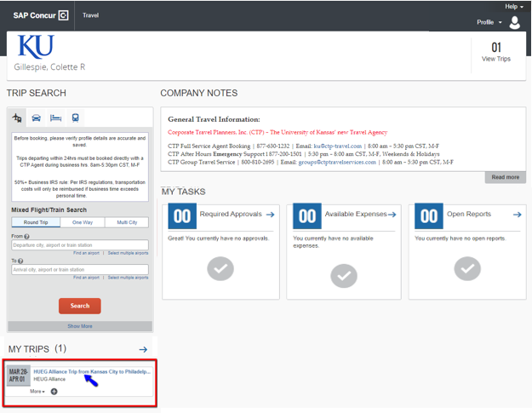Click the Required Approvals 00 count tile
This screenshot has width=532, height=413.
(x=182, y=215)
